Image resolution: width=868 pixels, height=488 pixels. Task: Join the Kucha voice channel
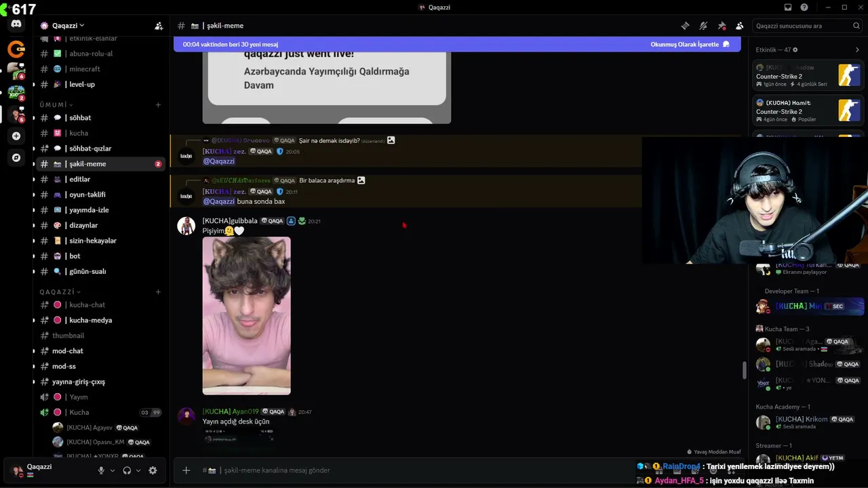pos(100,413)
